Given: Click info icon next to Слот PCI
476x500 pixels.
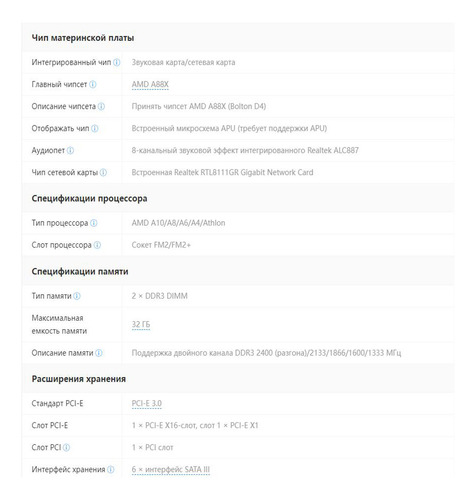Looking at the screenshot, I should click(x=66, y=447).
